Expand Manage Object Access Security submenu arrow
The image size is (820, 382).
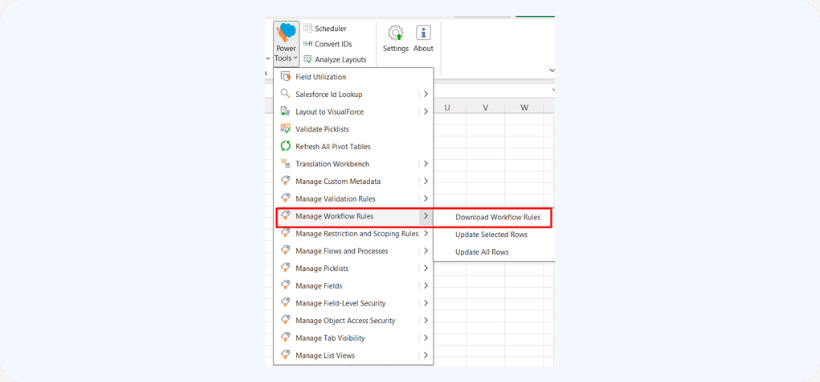426,320
